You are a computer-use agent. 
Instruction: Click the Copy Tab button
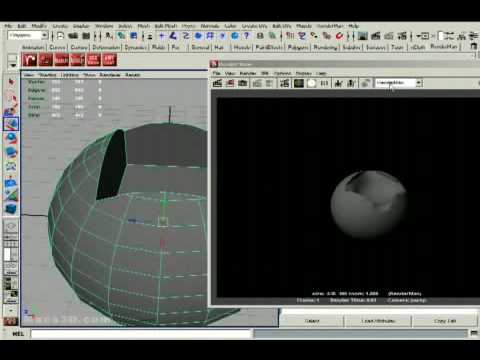tap(445, 321)
